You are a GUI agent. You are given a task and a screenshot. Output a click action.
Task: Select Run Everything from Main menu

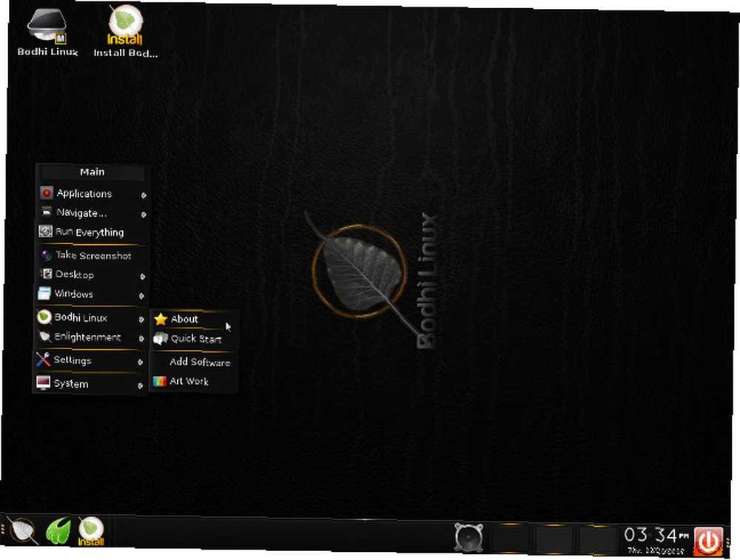(x=92, y=232)
